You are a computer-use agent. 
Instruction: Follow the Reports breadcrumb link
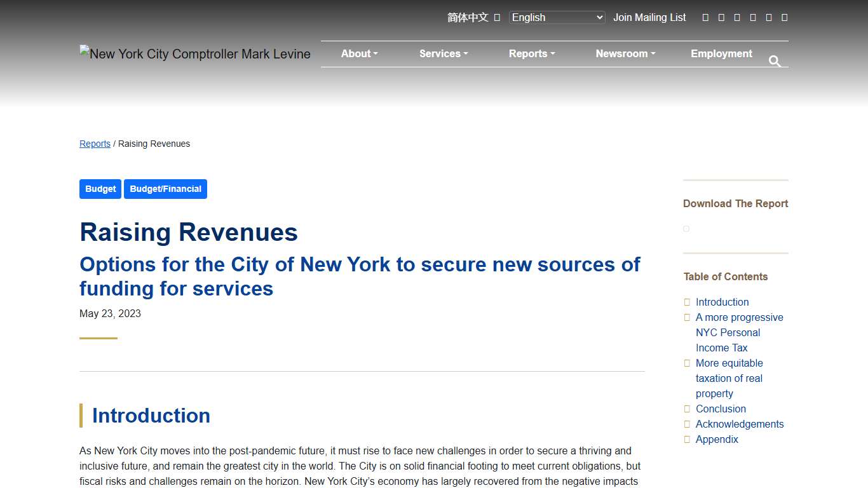pos(95,144)
